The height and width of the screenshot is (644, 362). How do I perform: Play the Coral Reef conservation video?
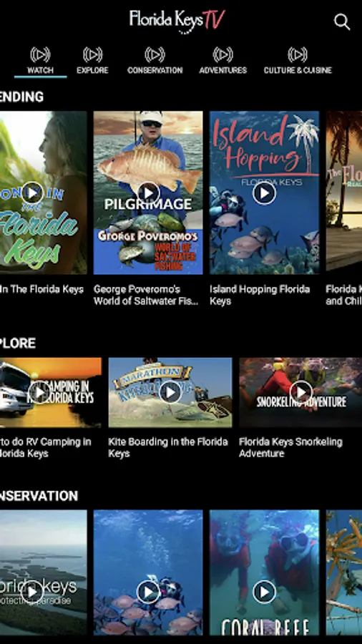point(264,592)
